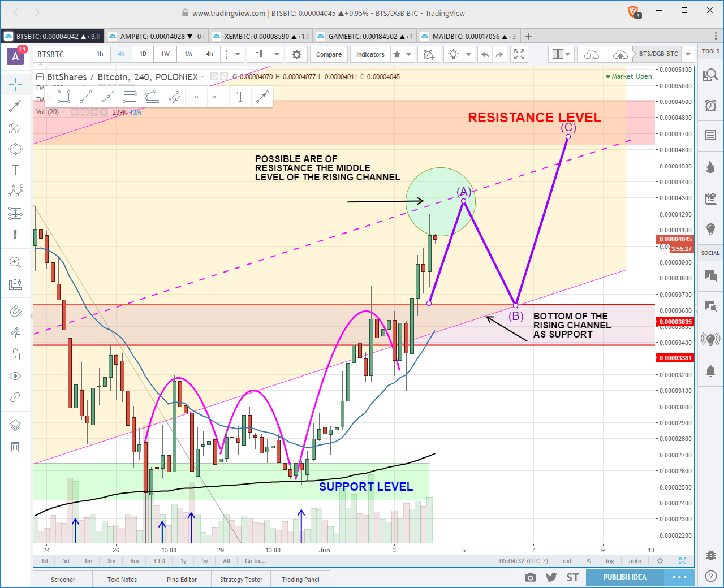
Task: Share the chart on Twitter
Action: coord(551,577)
